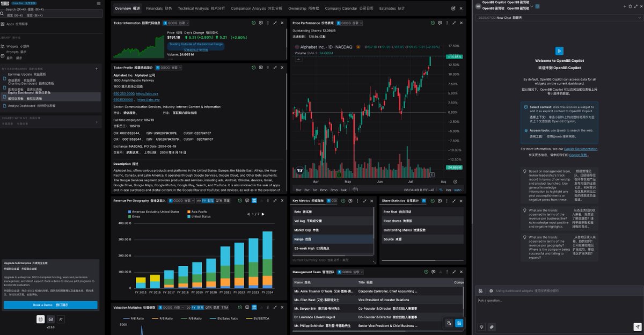Switch to the Financials tab

pos(159,9)
